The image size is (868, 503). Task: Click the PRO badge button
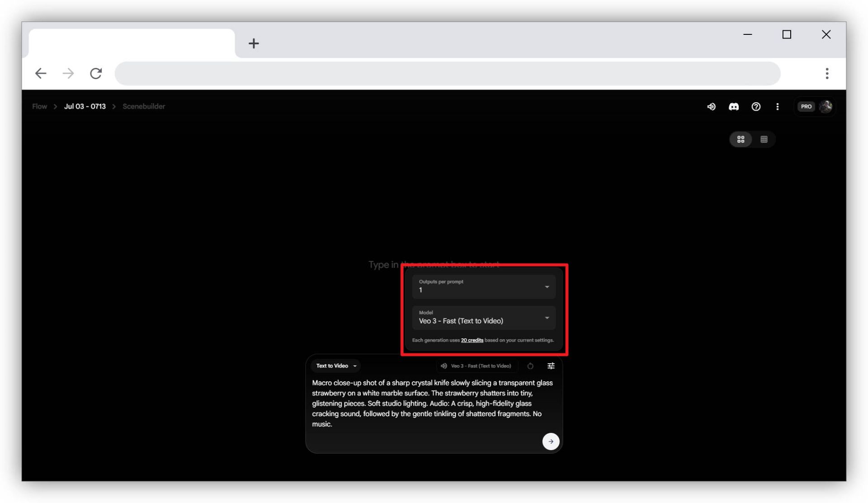(x=806, y=107)
